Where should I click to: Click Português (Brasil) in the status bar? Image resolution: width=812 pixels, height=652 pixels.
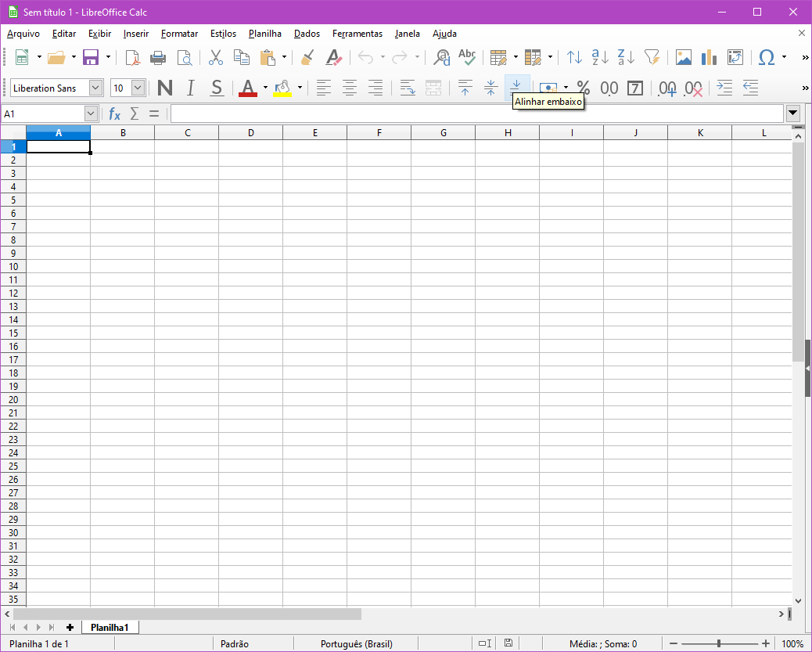(x=357, y=643)
